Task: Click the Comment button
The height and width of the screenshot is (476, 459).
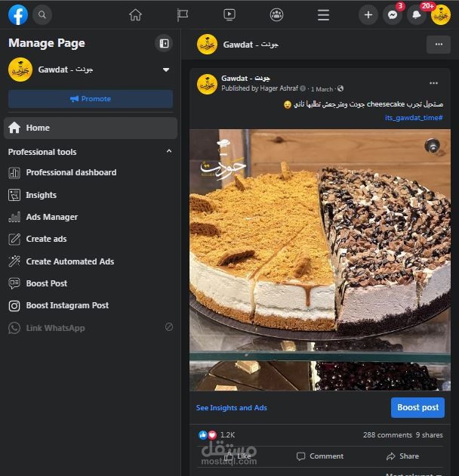Action: coord(320,456)
